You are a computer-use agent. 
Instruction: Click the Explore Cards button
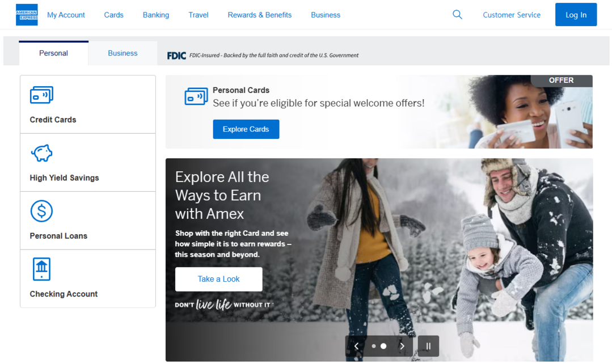click(x=246, y=129)
